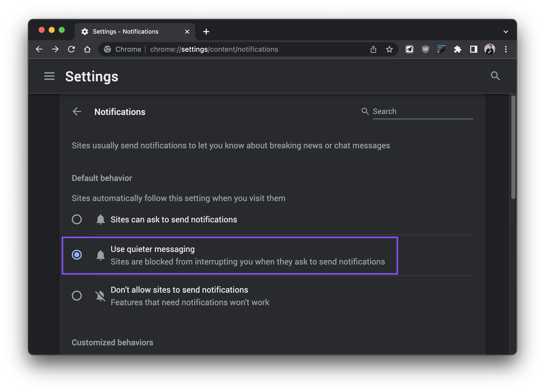Select Don't allow sites to send notifications
Screen dimensions: 545x392
77,296
